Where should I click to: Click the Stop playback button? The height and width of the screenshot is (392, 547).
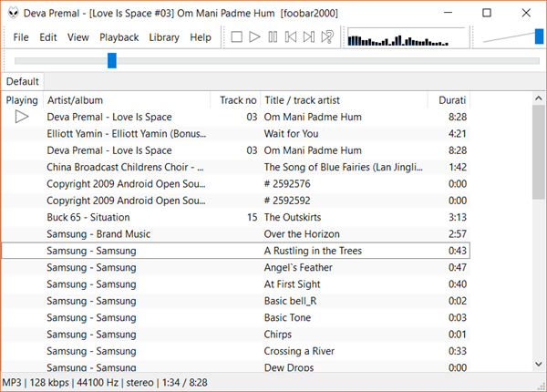pyautogui.click(x=236, y=36)
